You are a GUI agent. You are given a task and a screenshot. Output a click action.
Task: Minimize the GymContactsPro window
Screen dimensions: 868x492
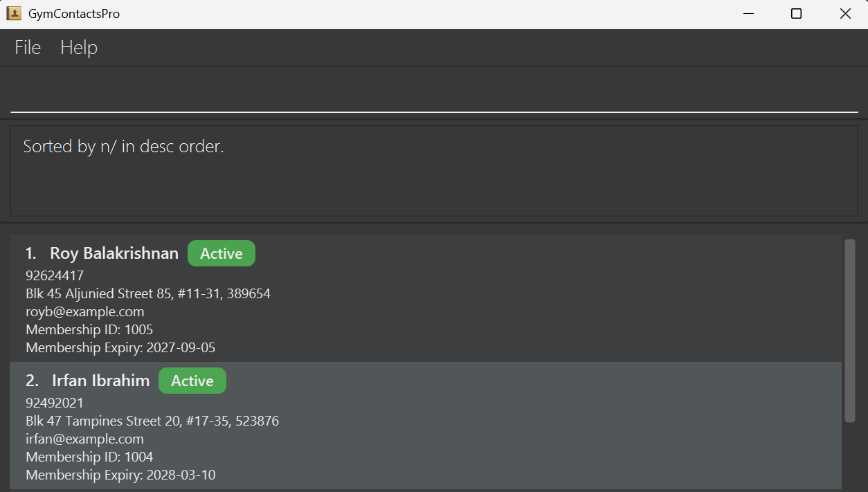[x=748, y=14]
